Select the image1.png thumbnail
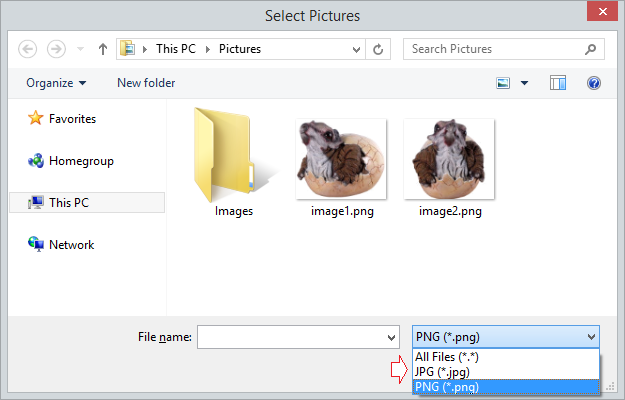625x400 pixels. [341, 167]
